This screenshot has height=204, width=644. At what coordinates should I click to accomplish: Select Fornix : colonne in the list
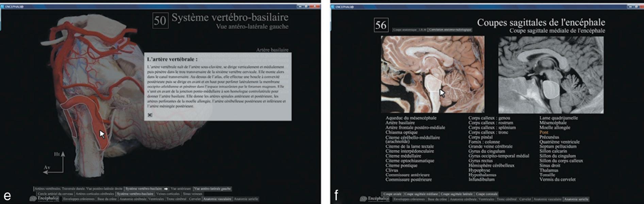point(484,142)
